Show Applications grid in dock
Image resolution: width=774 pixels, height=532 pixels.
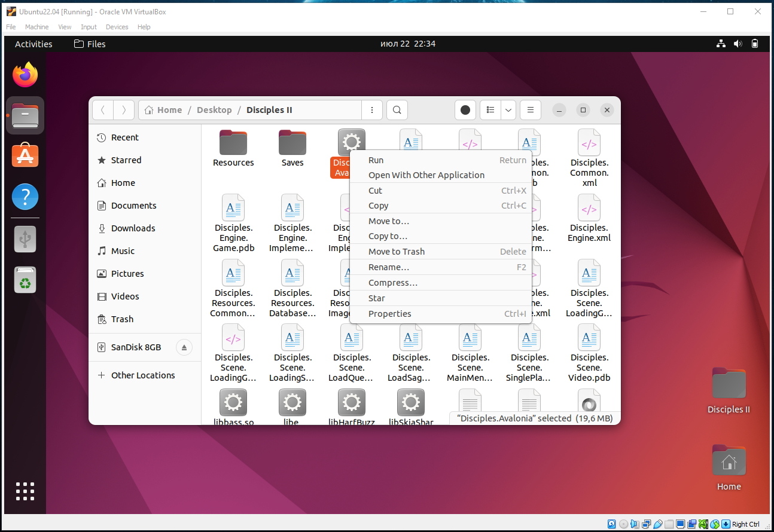click(25, 491)
